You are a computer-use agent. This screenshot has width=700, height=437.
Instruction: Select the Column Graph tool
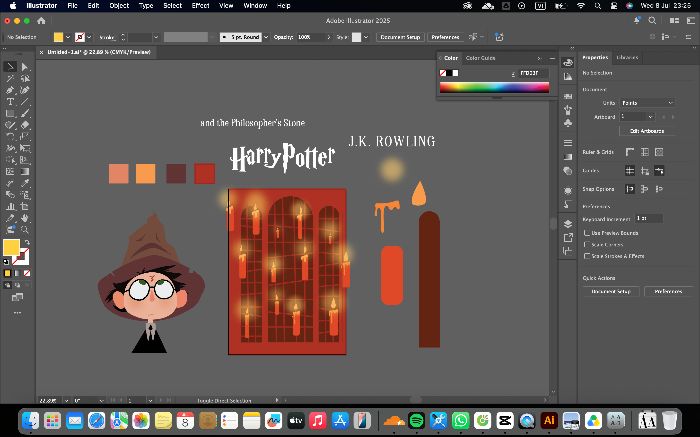10,207
